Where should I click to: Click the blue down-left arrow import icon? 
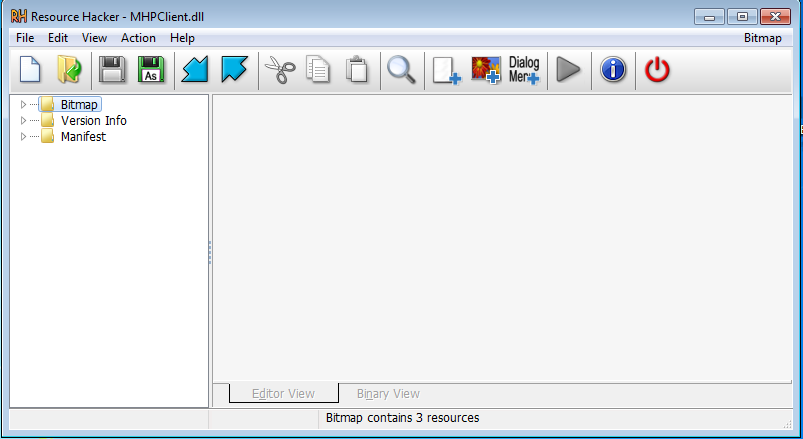(195, 70)
